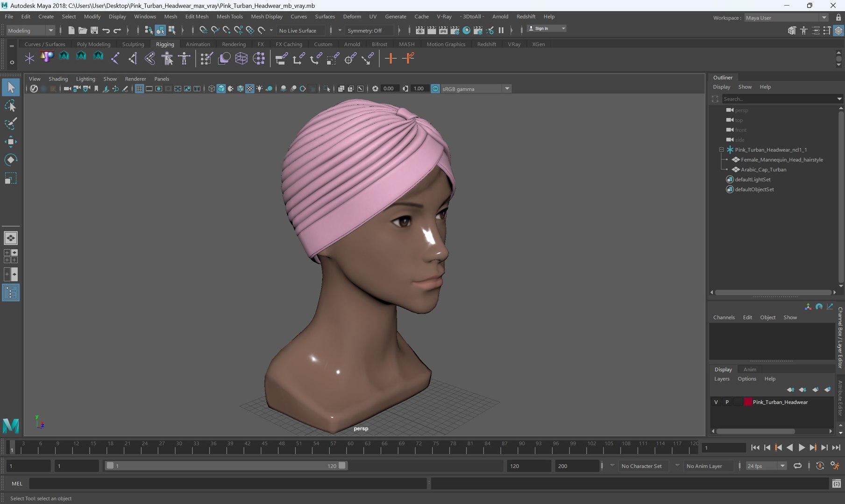Click the Set Key orange plus icon
This screenshot has width=845, height=504.
click(x=391, y=58)
